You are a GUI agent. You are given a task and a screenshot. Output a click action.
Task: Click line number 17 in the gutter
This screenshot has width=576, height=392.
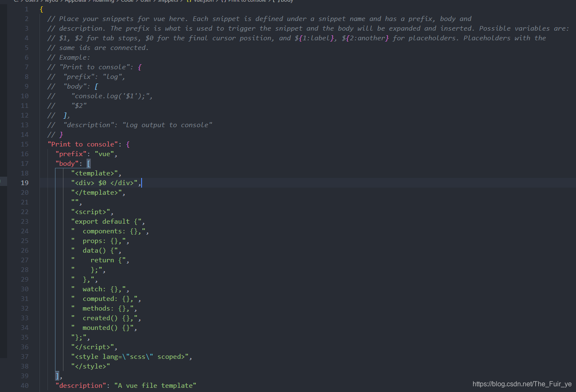point(25,164)
